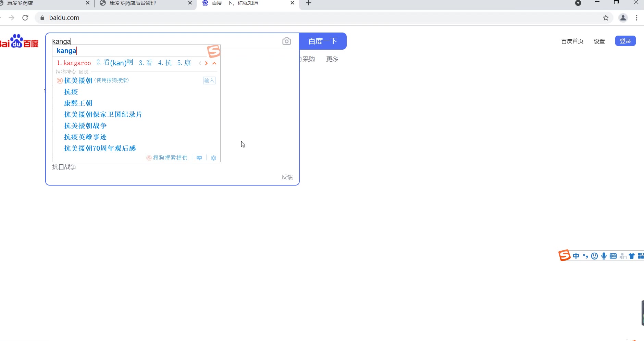The height and width of the screenshot is (341, 644).
Task: Click the 输入 button beside 抗美援朝
Action: coord(209,81)
